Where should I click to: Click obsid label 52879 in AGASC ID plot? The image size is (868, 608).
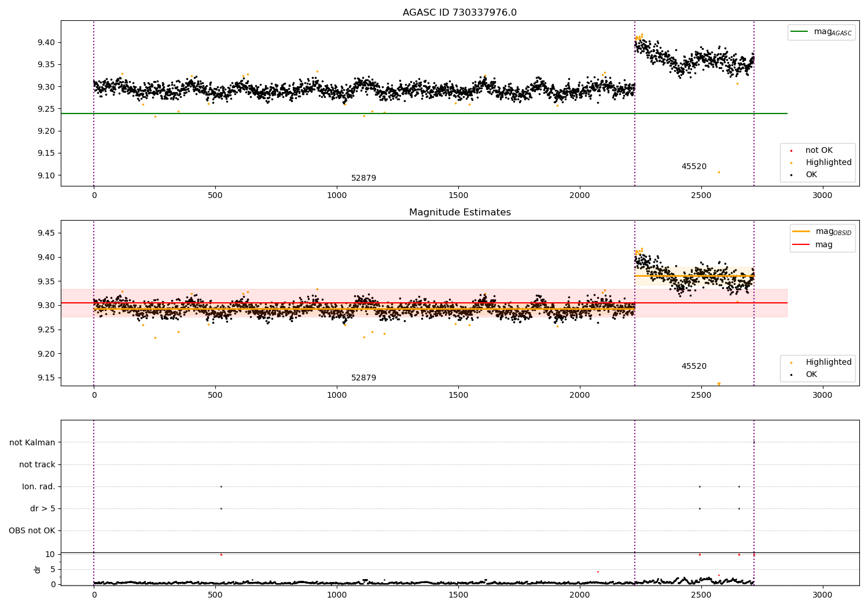tap(363, 178)
